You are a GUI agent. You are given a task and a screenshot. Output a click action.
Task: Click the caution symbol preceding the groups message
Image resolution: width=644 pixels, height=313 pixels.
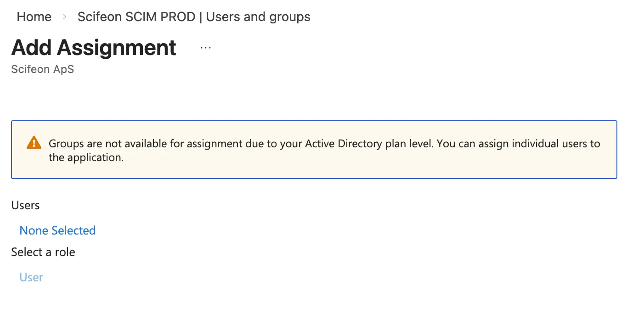(34, 143)
